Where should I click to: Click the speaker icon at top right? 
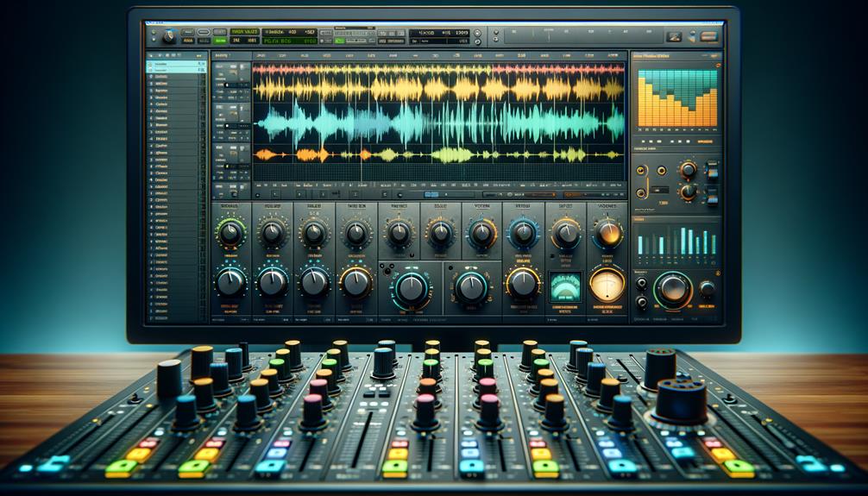click(691, 37)
